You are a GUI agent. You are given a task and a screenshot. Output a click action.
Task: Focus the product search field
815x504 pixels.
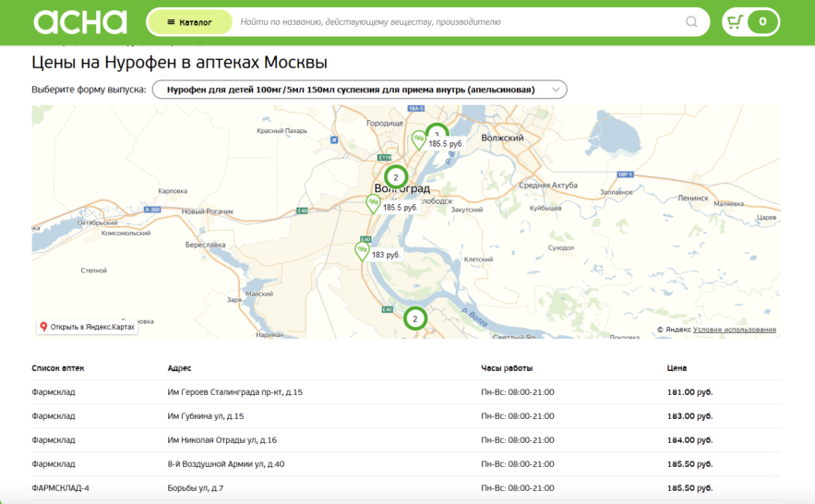(460, 22)
